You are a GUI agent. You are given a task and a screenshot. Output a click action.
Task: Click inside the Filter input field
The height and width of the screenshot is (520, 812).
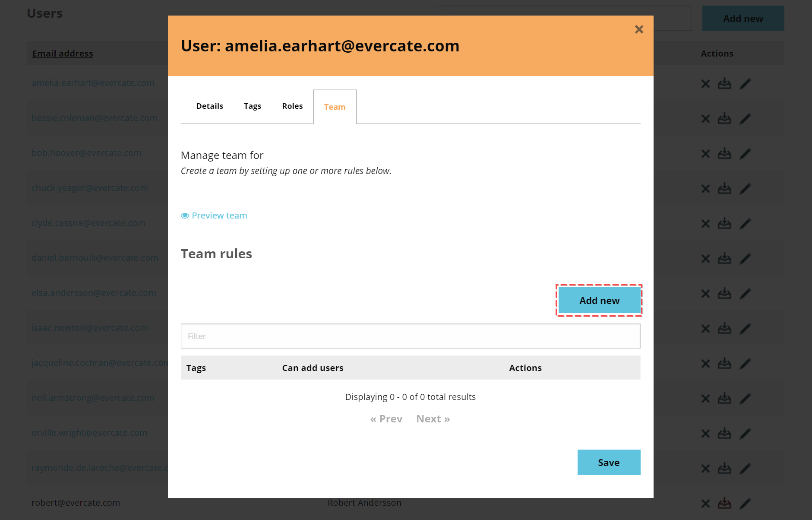410,336
